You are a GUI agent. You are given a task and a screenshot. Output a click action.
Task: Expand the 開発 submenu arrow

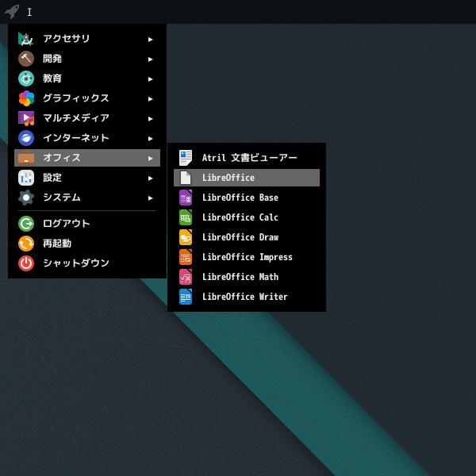click(150, 59)
